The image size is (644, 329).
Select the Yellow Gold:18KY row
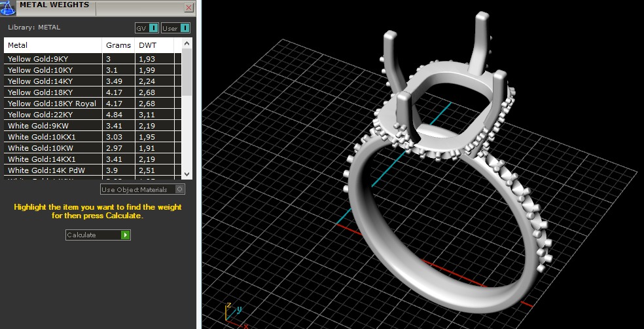pos(93,92)
